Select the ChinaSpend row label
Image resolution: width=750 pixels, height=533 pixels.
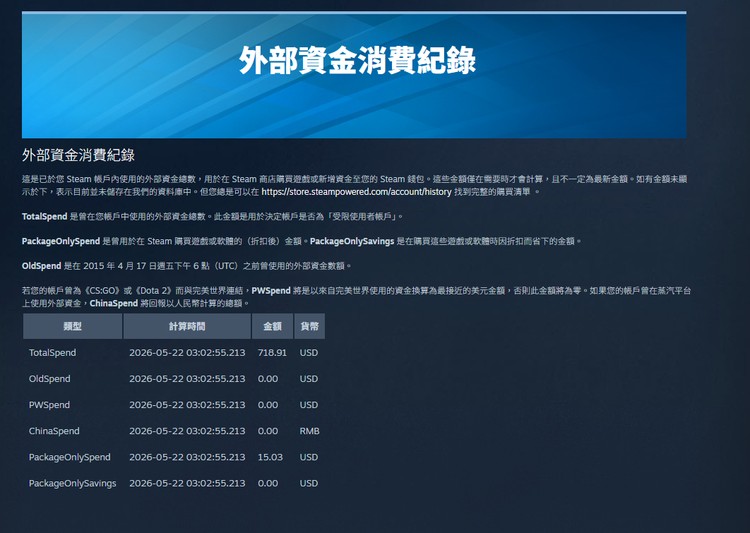tap(54, 431)
